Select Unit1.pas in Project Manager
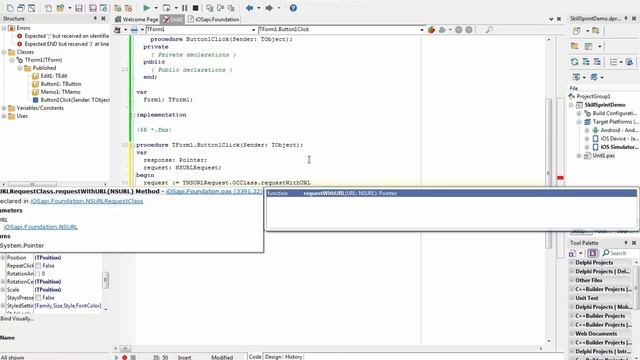Screen dimensions: 640x360 tap(604, 156)
